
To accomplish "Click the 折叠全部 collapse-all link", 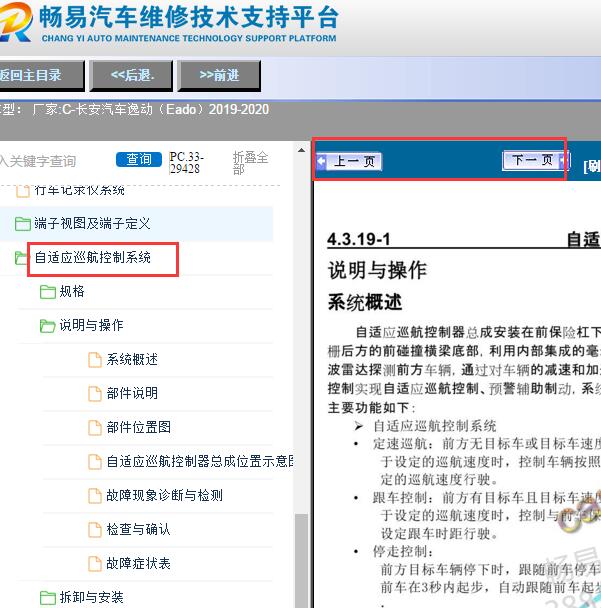I will pyautogui.click(x=250, y=163).
